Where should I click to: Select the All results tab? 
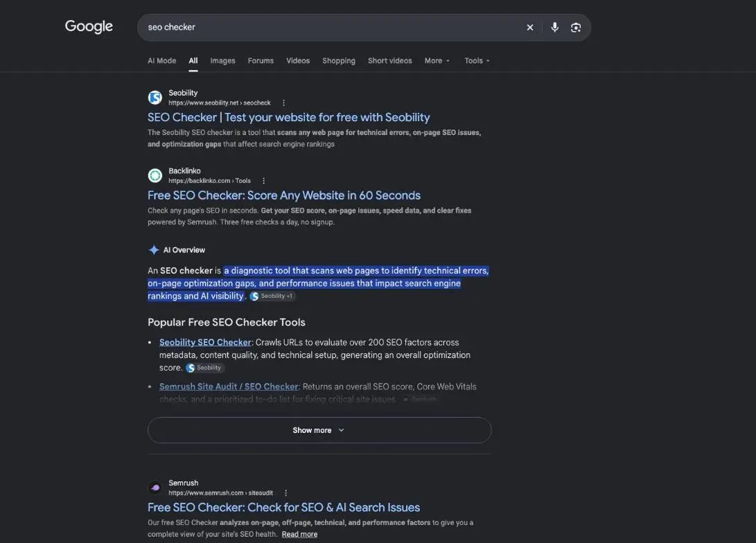(193, 61)
